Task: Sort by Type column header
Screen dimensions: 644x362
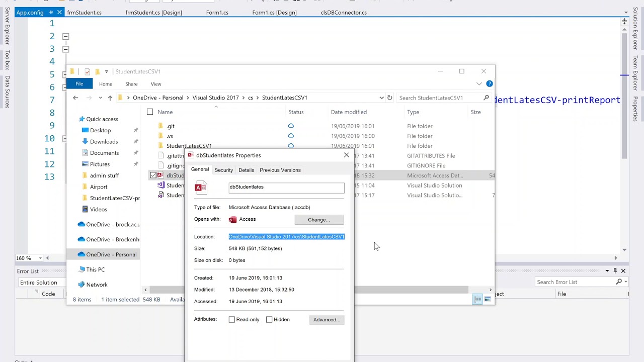Action: pos(413,112)
